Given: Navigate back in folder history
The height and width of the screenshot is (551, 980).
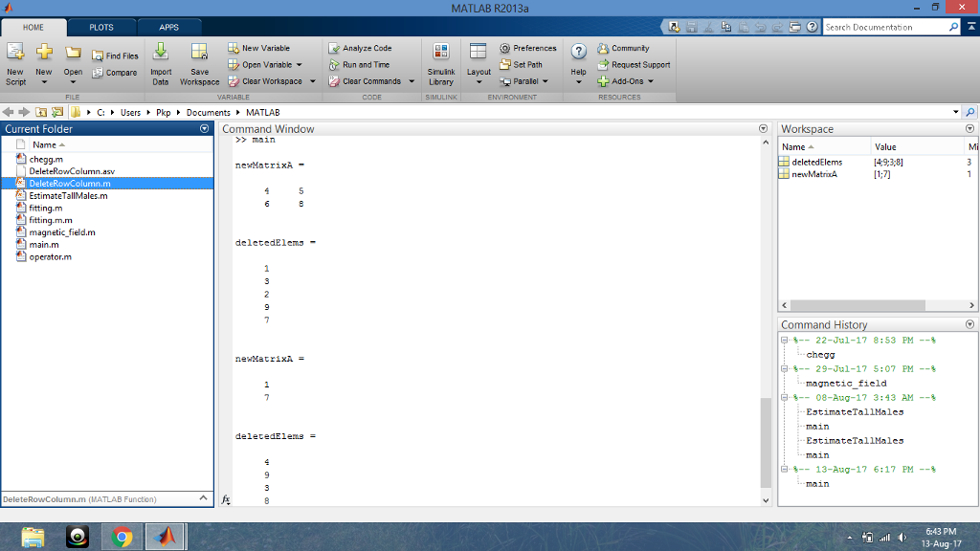Looking at the screenshot, I should click(x=8, y=113).
